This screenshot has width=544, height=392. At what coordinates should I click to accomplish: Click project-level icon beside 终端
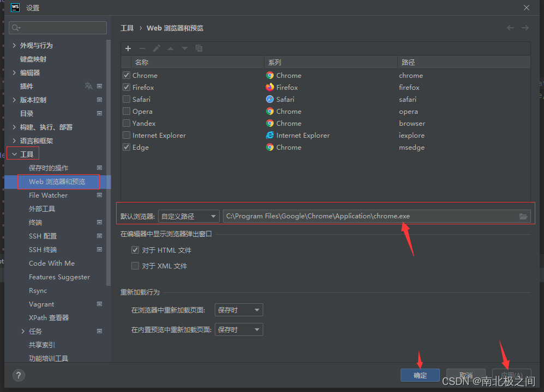(x=100, y=222)
